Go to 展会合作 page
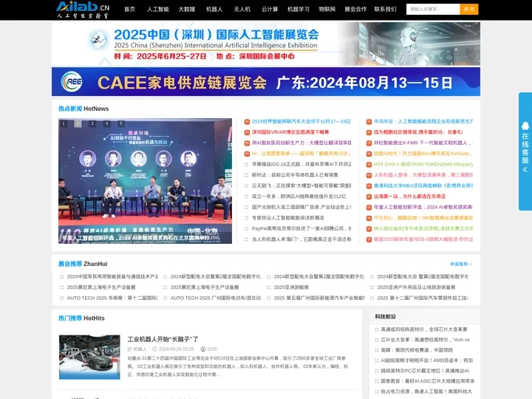532x399 pixels. point(355,9)
